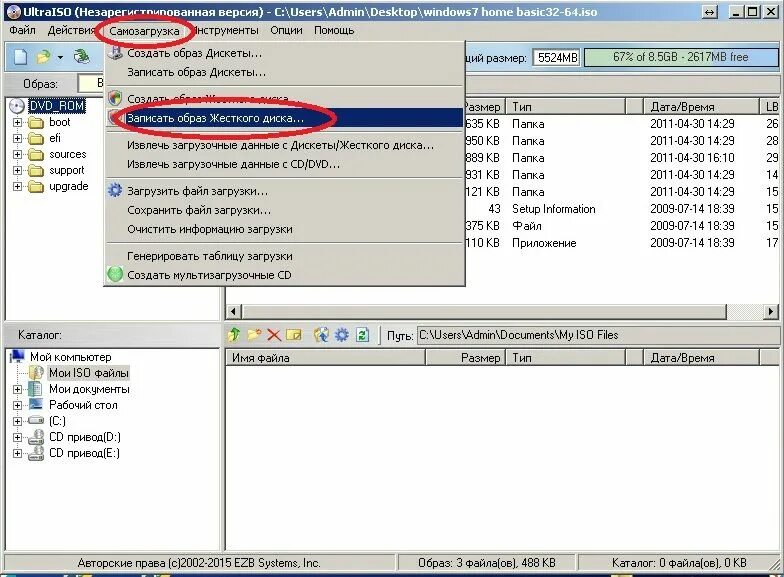784x577 pixels.
Task: Click the Мои документы icon in the catalog tree
Action: click(x=36, y=388)
